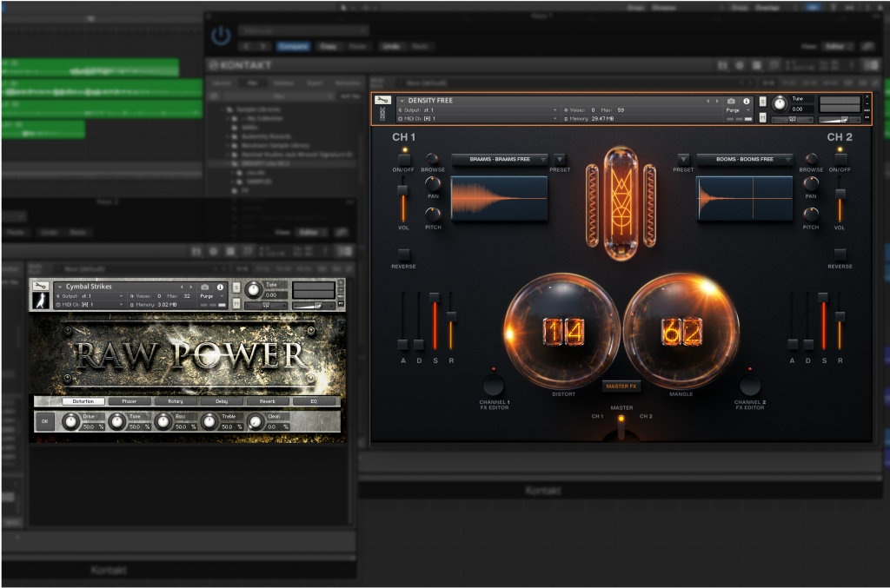This screenshot has width=890, height=588.
Task: Switch to the EQ tab
Action: coord(314,401)
